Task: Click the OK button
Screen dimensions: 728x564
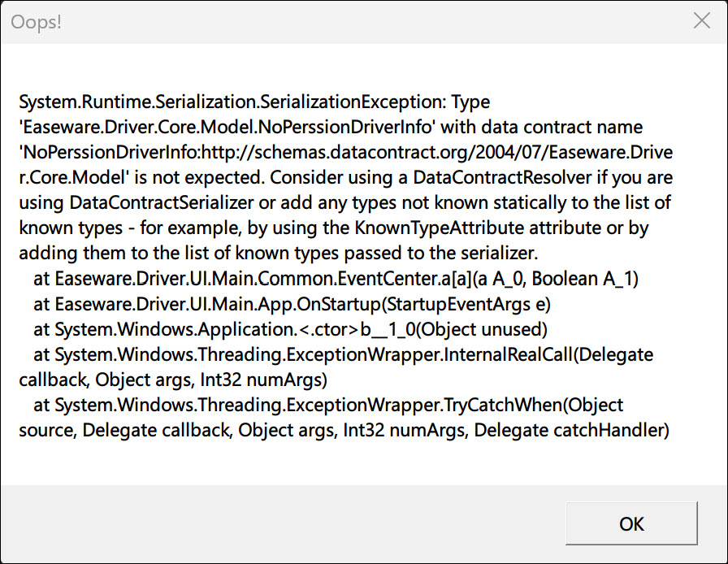Action: coord(631,523)
